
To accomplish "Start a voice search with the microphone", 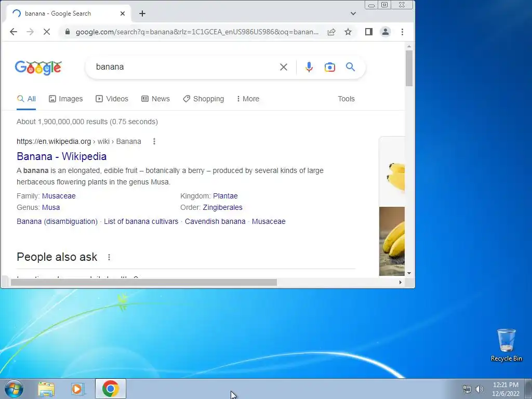I will 309,67.
